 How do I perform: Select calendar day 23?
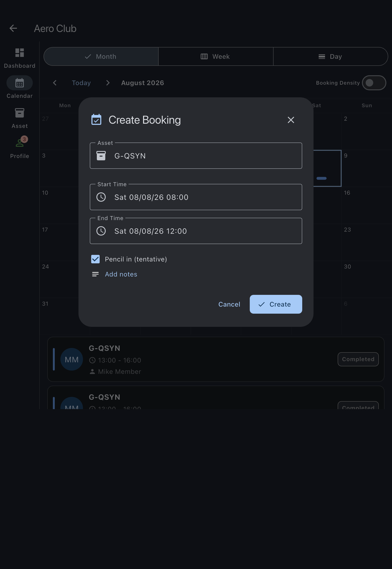(x=366, y=242)
